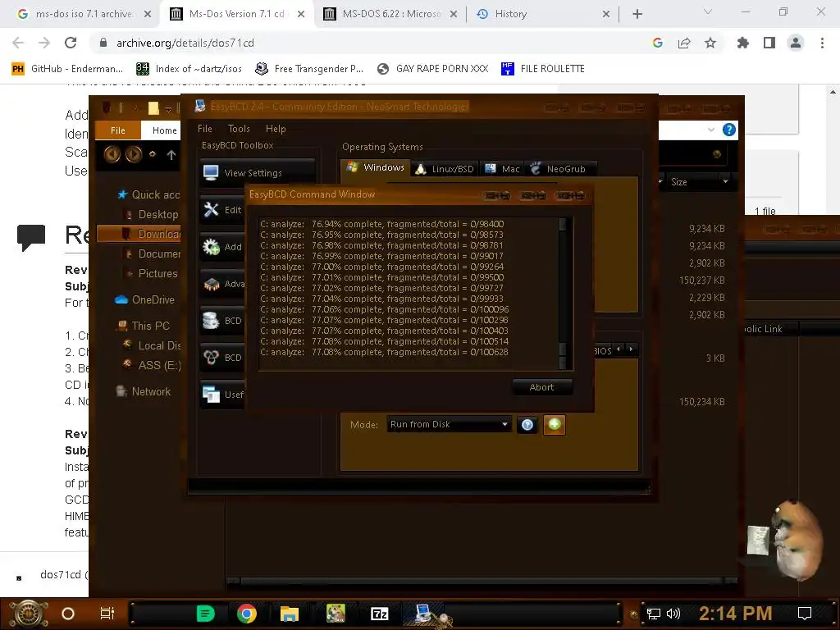The image size is (840, 630).
Task: Click the green add entry plus icon
Action: [555, 425]
